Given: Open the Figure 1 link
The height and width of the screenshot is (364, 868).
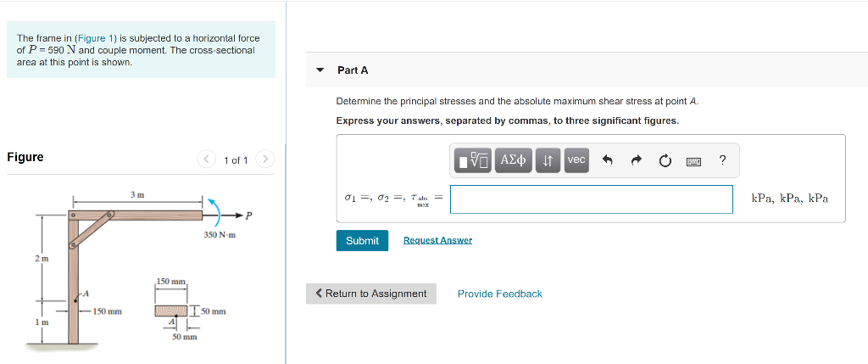Looking at the screenshot, I should (95, 38).
